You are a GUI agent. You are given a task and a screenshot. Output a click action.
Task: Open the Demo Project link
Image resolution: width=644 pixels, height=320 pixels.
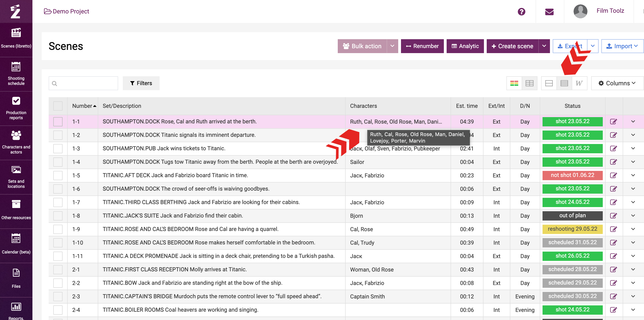[x=66, y=12]
